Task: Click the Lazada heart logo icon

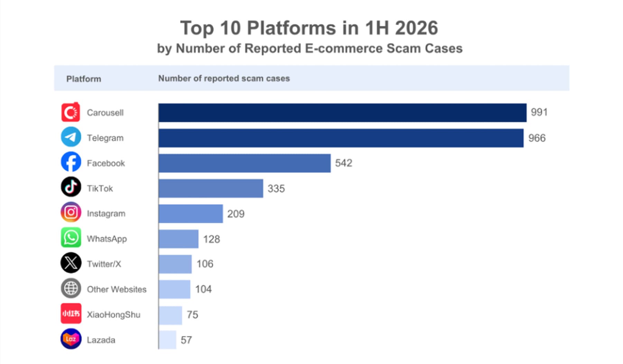Action: click(x=71, y=339)
